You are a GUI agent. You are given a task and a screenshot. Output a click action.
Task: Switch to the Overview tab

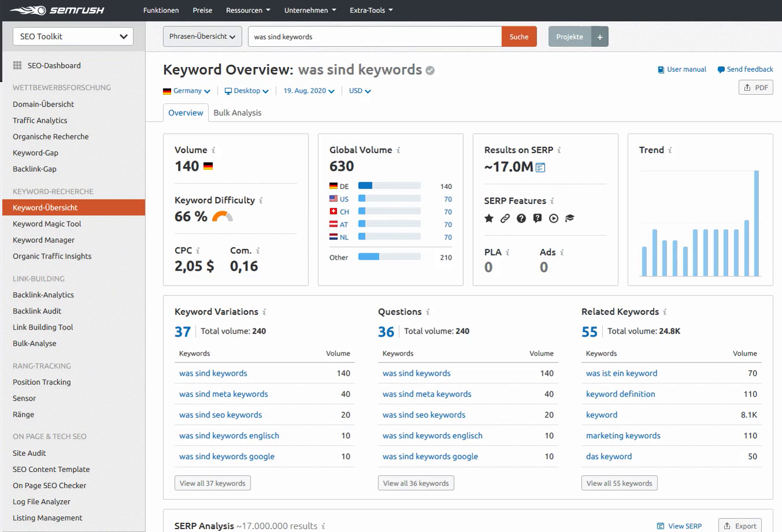coord(186,113)
